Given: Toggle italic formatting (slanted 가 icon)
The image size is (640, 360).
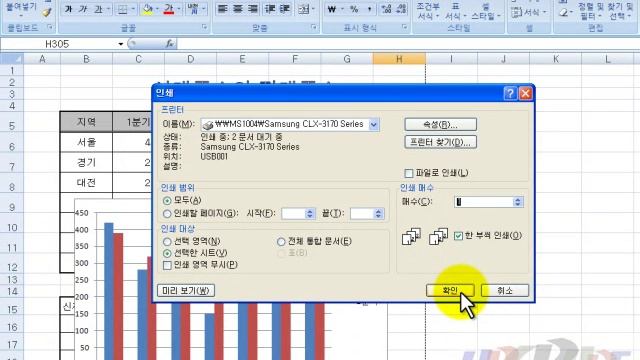Looking at the screenshot, I should point(83,9).
